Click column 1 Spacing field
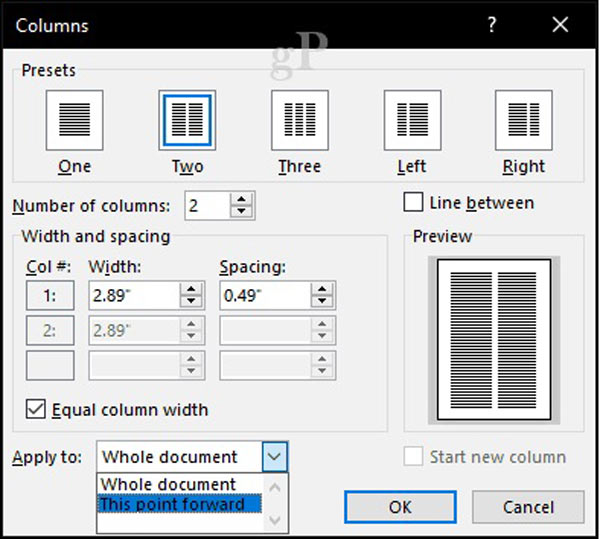 point(265,295)
